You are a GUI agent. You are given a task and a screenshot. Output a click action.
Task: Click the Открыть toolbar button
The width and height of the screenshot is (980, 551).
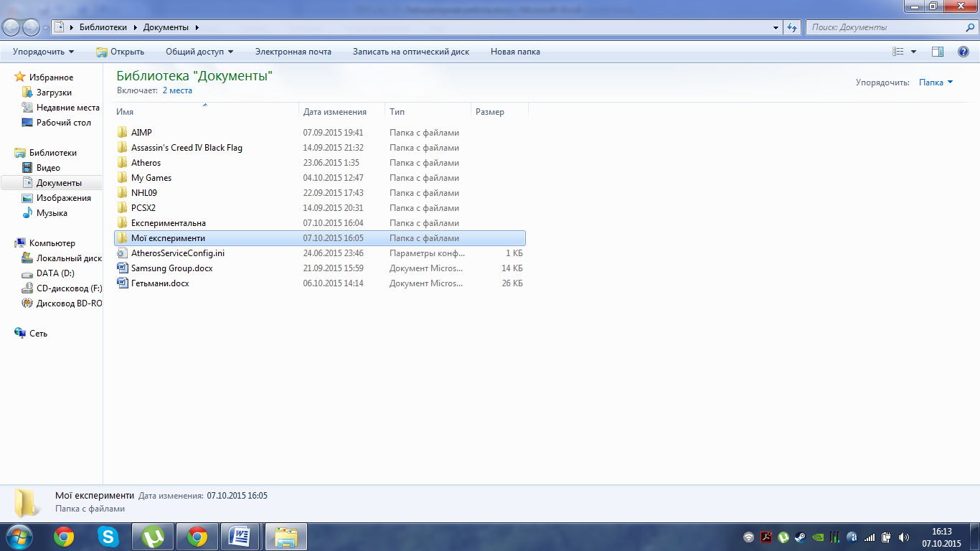(120, 52)
